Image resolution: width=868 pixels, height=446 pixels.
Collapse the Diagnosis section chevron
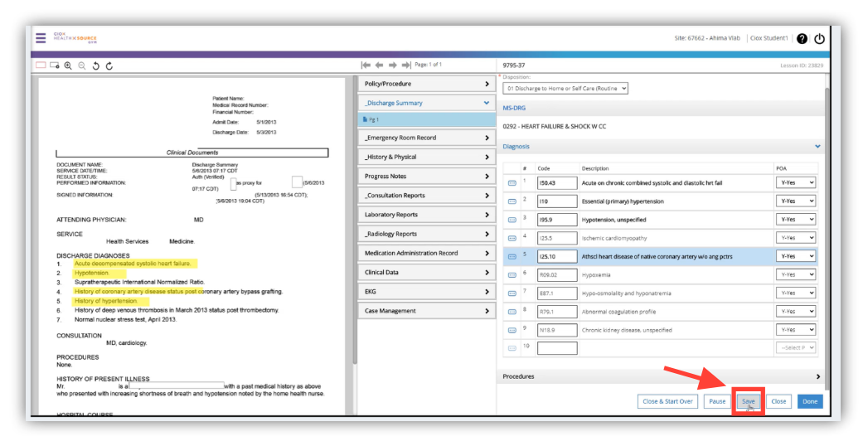817,147
